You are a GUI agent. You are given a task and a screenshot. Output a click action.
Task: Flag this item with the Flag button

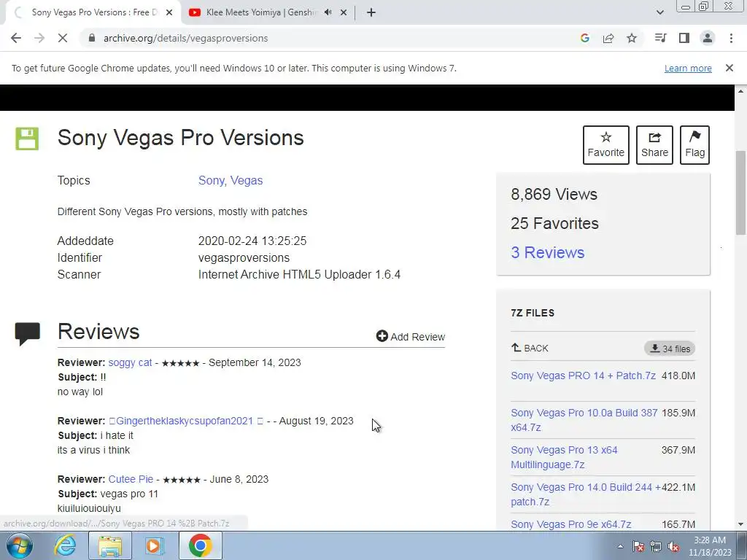pos(694,145)
